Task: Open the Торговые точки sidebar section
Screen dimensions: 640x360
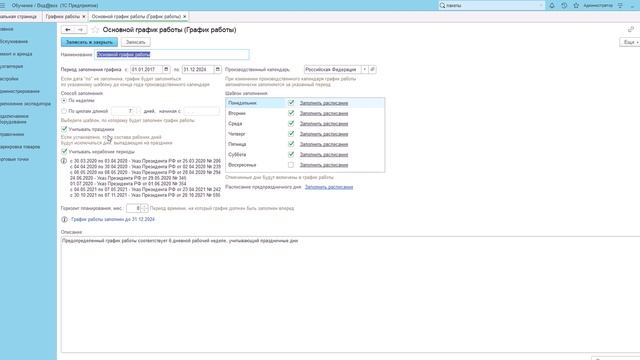Action: (x=14, y=159)
